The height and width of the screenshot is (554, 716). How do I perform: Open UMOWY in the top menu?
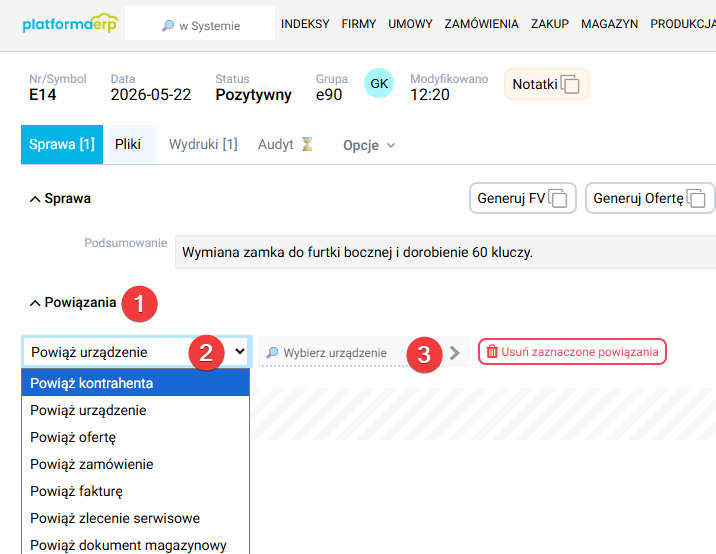410,24
